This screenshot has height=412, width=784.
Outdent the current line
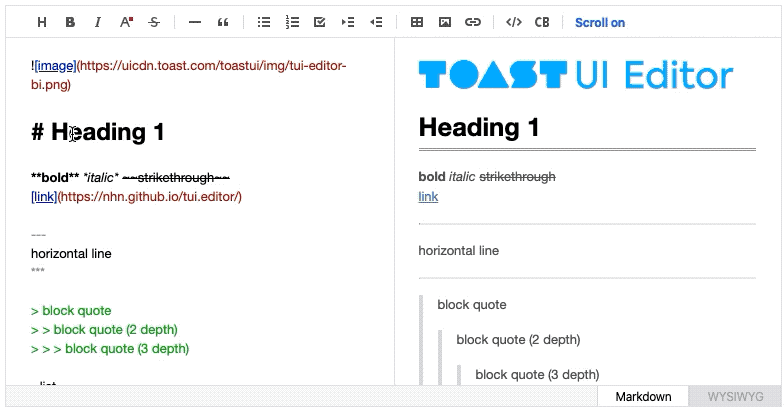(x=376, y=22)
